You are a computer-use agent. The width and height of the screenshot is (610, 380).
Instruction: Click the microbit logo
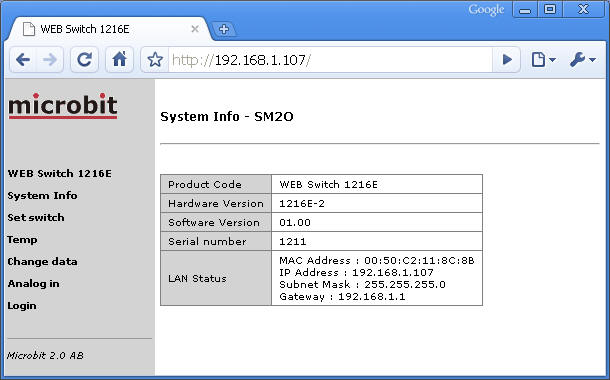(x=63, y=105)
